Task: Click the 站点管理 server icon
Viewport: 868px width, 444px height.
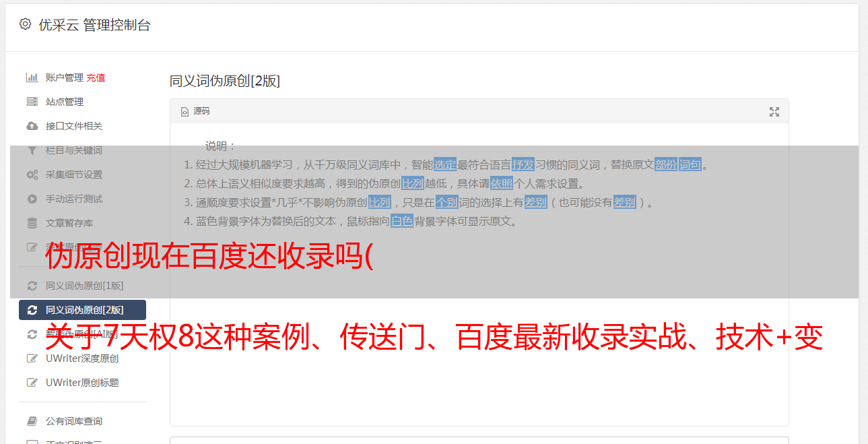Action: 32,102
